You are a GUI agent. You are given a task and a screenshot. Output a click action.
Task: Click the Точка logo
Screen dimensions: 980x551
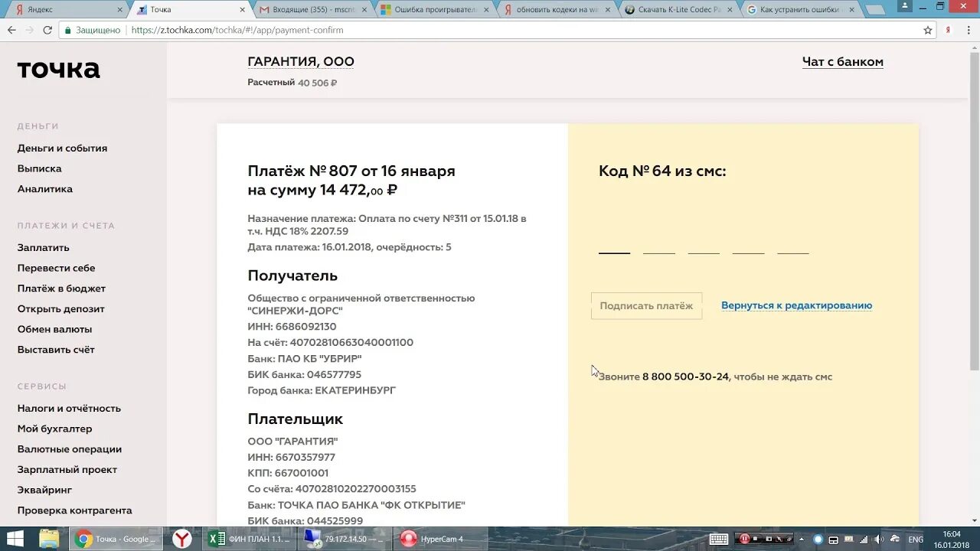click(58, 70)
